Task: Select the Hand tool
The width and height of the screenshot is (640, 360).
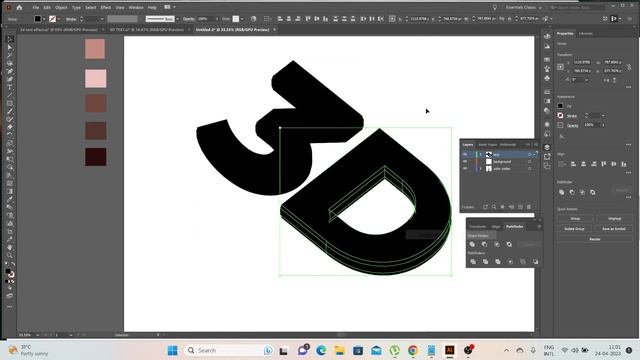Action: (x=10, y=247)
